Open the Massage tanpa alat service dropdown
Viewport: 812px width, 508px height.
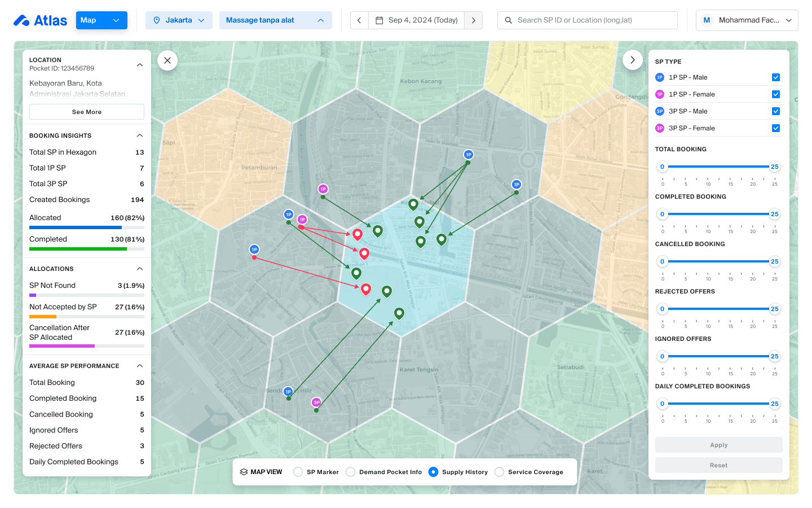pyautogui.click(x=275, y=20)
